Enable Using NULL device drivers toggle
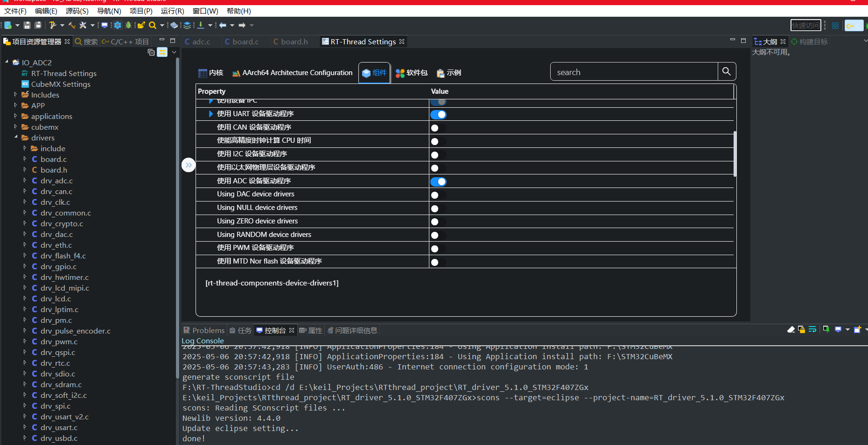The width and height of the screenshot is (868, 445). click(438, 209)
